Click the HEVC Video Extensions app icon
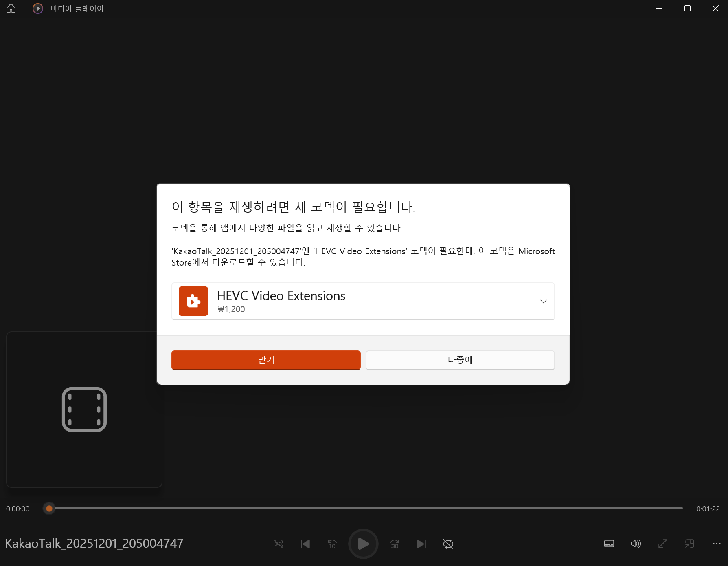 pos(193,301)
